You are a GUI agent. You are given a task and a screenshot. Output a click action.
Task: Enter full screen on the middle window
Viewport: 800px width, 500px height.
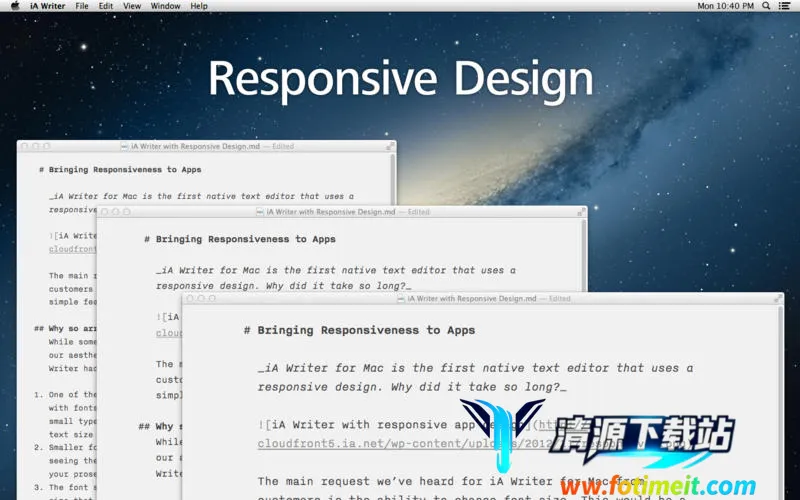[x=580, y=212]
